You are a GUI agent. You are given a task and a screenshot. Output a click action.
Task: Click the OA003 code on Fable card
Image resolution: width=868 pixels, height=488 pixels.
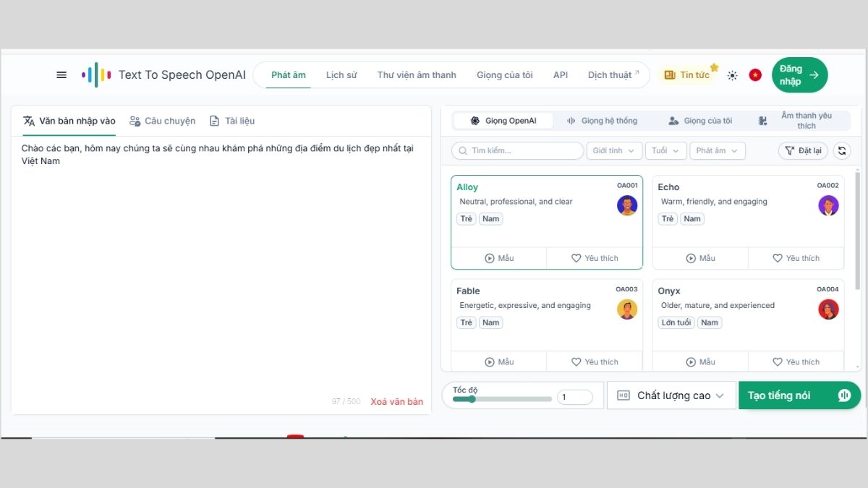tap(626, 289)
